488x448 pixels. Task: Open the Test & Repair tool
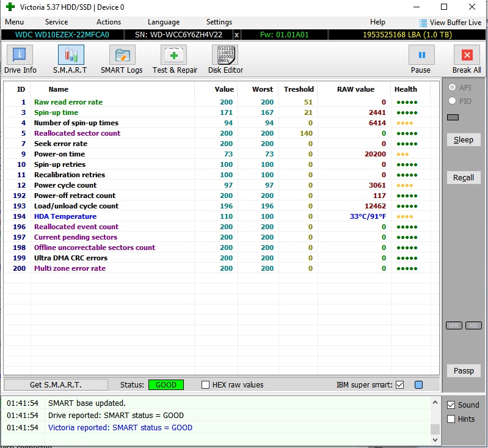pyautogui.click(x=175, y=59)
